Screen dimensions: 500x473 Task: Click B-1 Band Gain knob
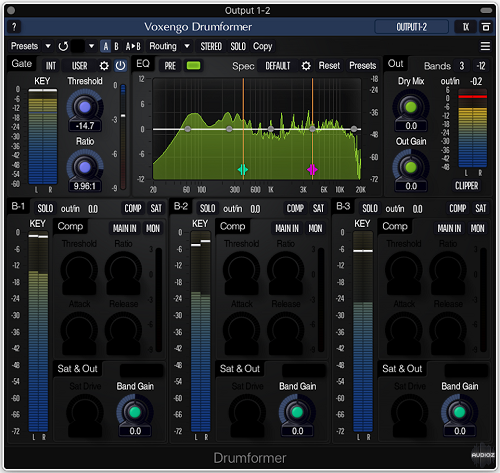(x=135, y=412)
